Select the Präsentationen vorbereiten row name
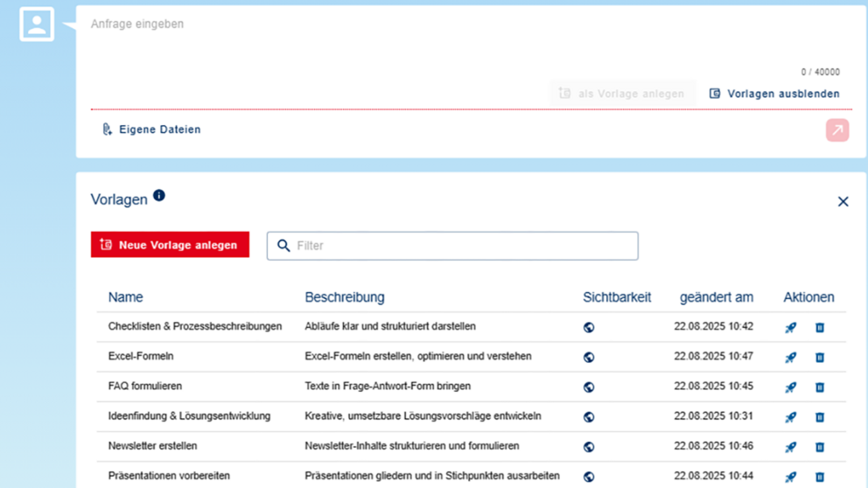The image size is (868, 488). click(x=169, y=476)
